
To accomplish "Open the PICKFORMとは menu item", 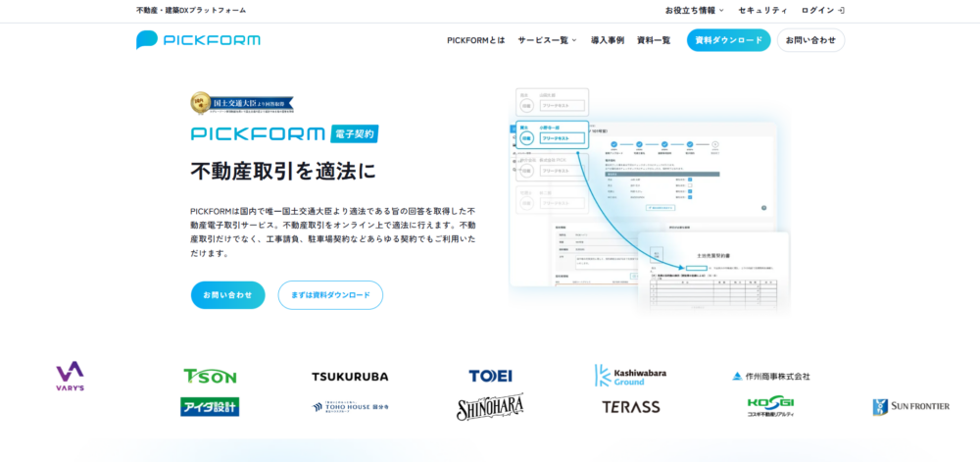I will point(475,40).
